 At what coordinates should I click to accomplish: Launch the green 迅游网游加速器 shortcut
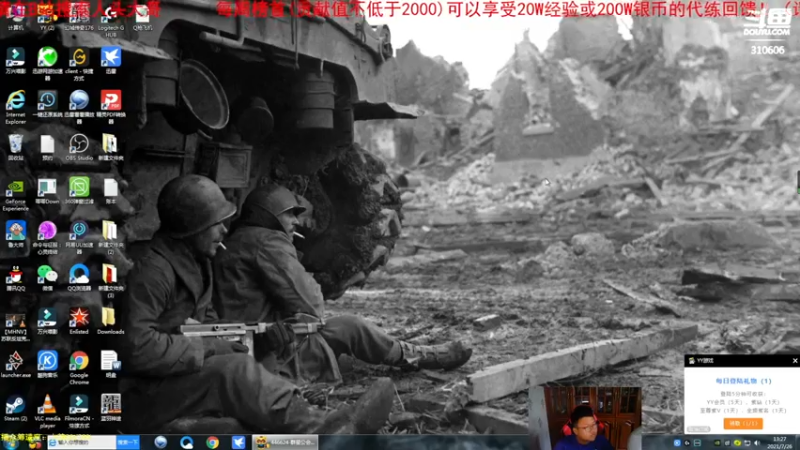(x=47, y=63)
